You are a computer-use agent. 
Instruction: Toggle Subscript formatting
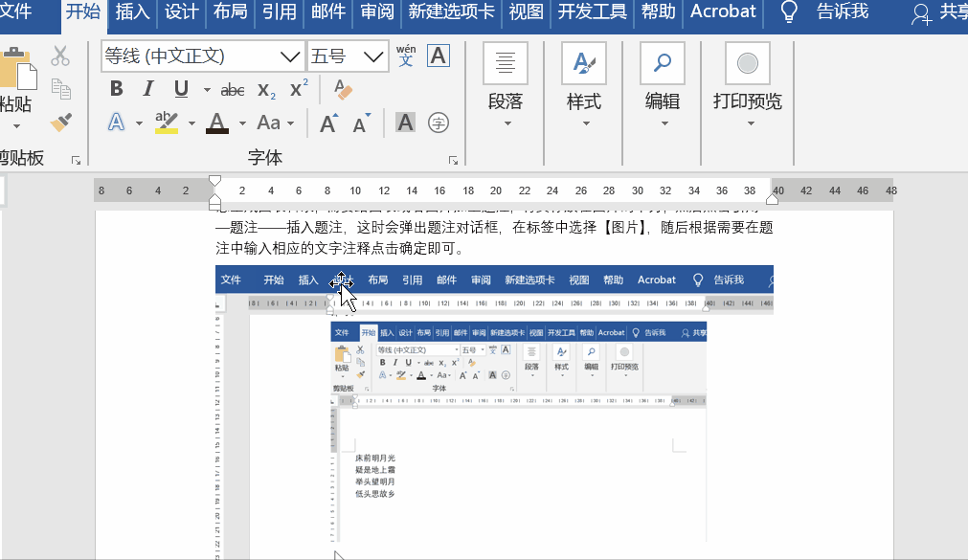click(266, 90)
